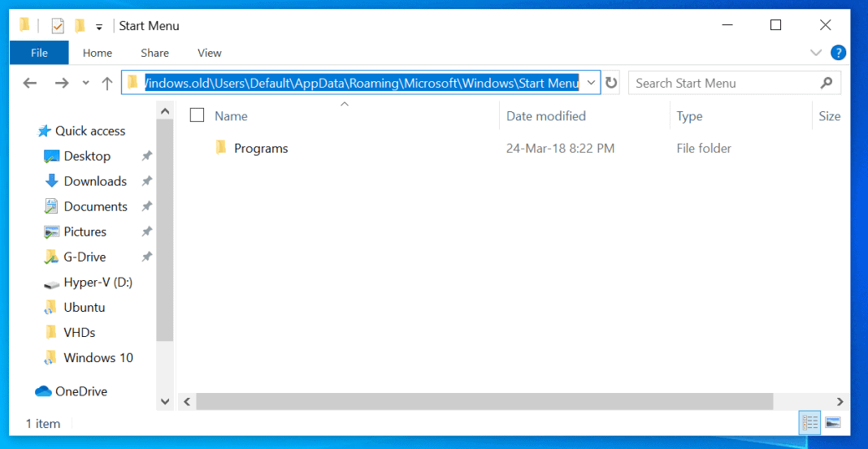Refresh the Start Menu folder
This screenshot has height=449, width=868.
point(611,83)
